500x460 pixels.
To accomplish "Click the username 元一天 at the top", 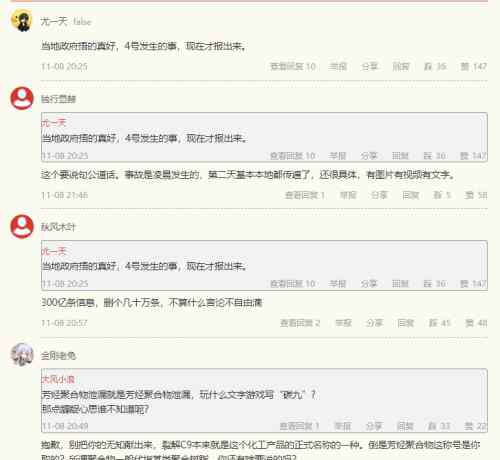I will (x=54, y=22).
